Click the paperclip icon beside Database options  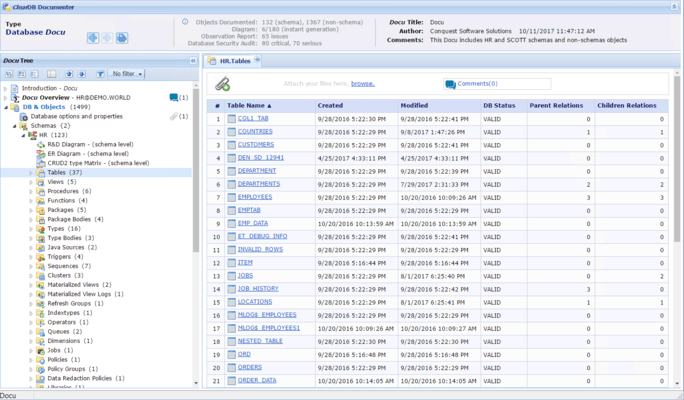click(174, 117)
